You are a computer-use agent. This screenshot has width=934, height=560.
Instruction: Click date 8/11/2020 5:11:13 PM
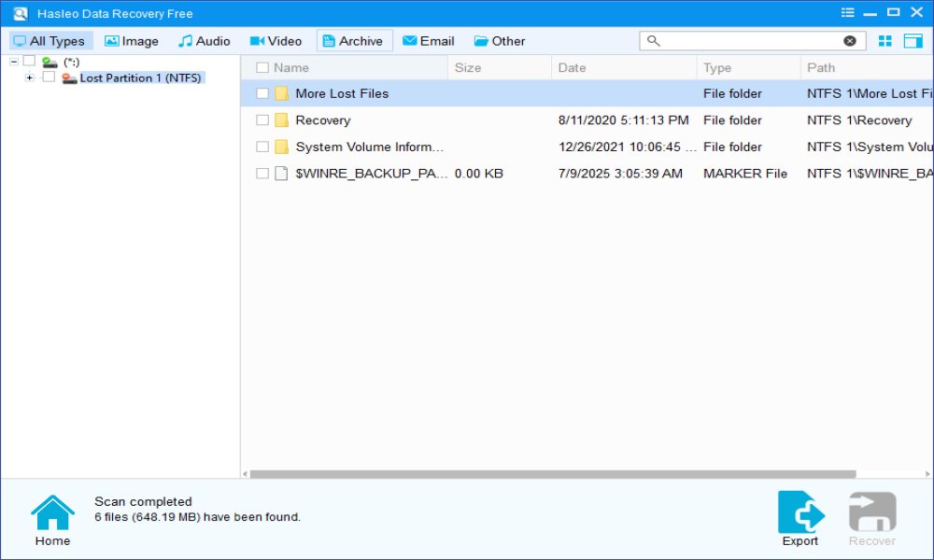pyautogui.click(x=623, y=120)
